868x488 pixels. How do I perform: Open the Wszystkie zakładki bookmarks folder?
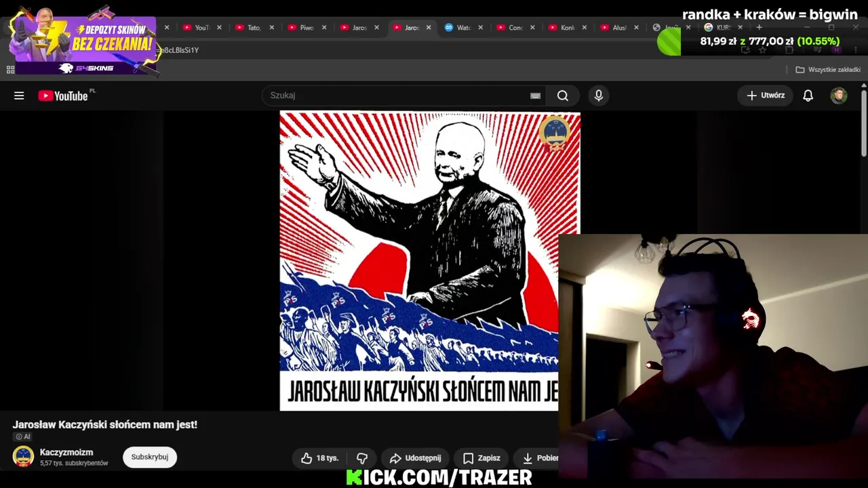click(x=828, y=69)
